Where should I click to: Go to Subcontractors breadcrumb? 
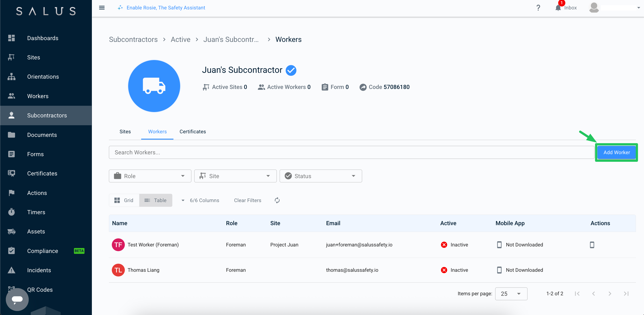tap(133, 39)
